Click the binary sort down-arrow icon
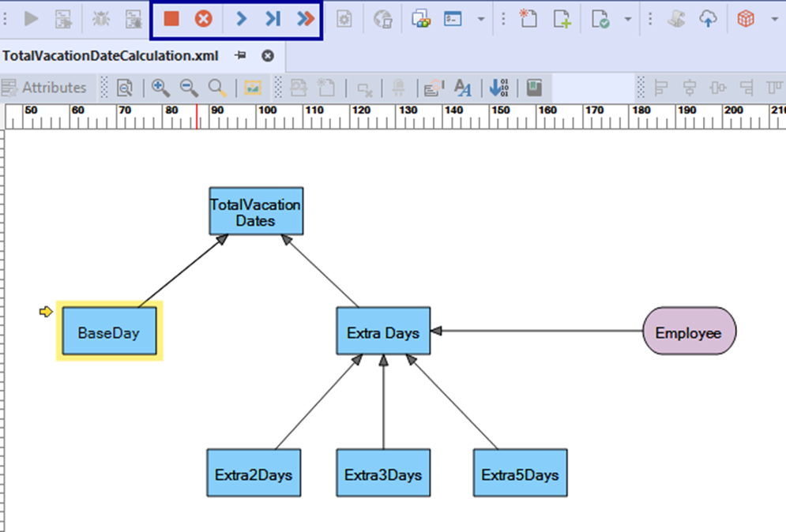Viewport: 786px width, 532px height. (x=498, y=88)
